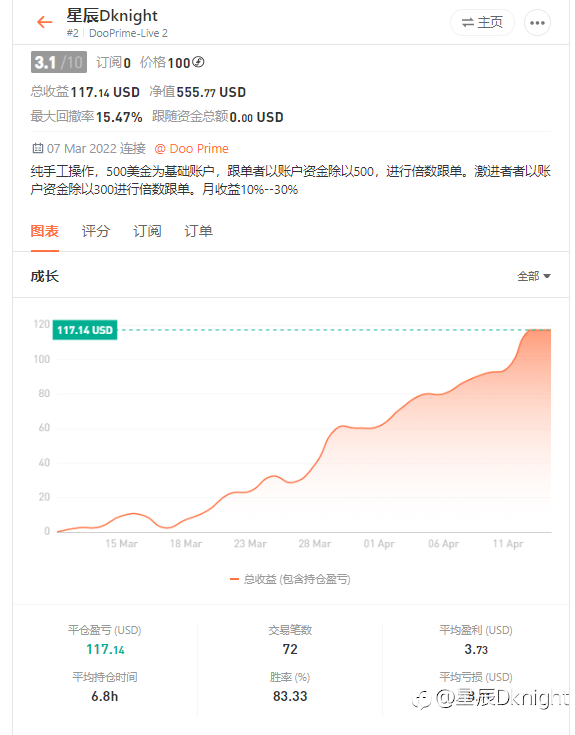View the 订单 tab
The image size is (575, 735).
[x=198, y=231]
